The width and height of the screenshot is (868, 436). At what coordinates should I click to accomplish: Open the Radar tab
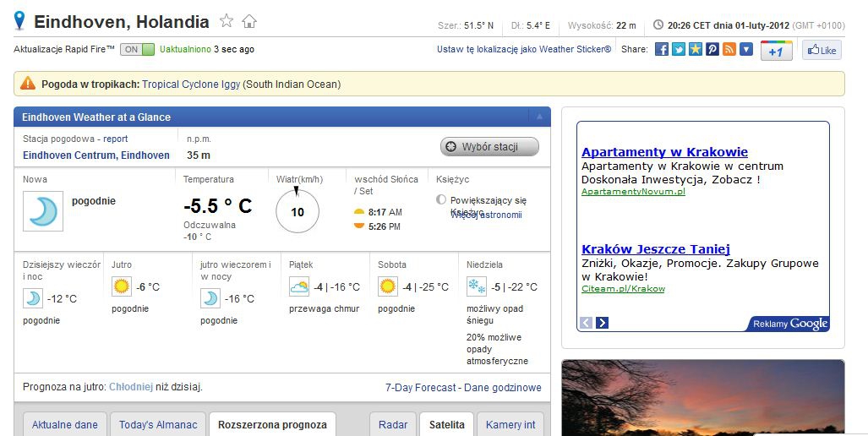pyautogui.click(x=393, y=425)
